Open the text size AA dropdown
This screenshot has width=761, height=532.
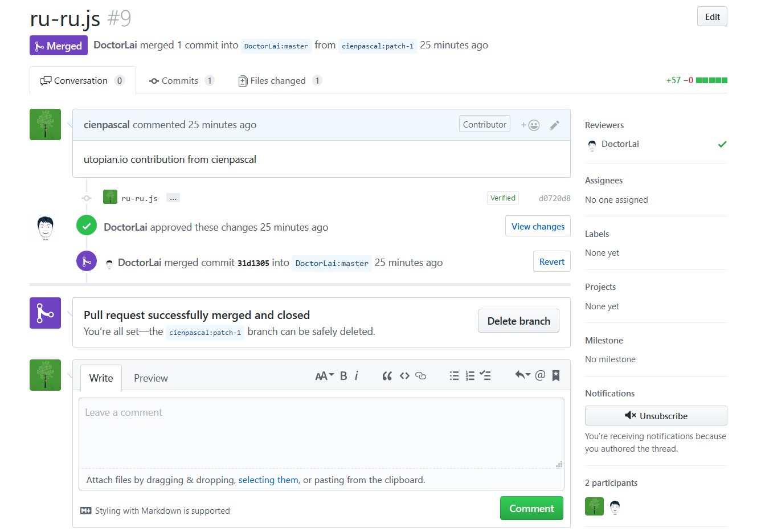point(324,375)
